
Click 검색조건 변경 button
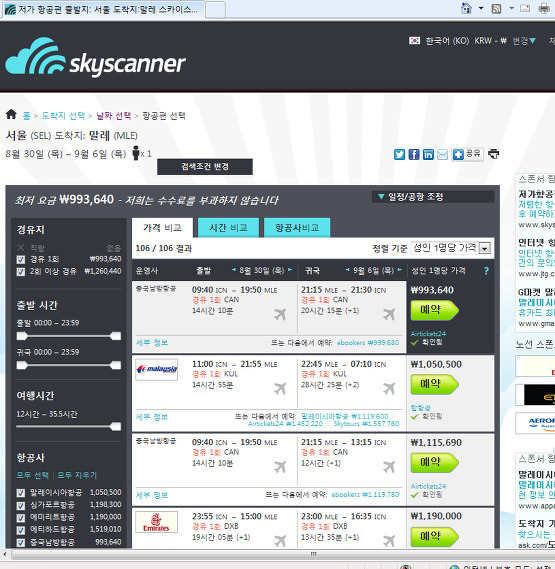(205, 167)
